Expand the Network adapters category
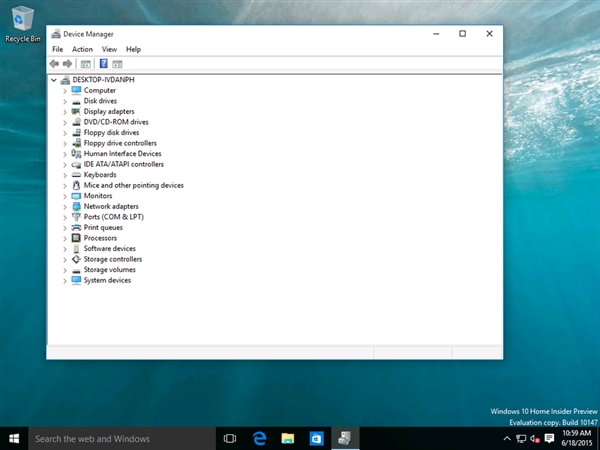 click(x=65, y=207)
